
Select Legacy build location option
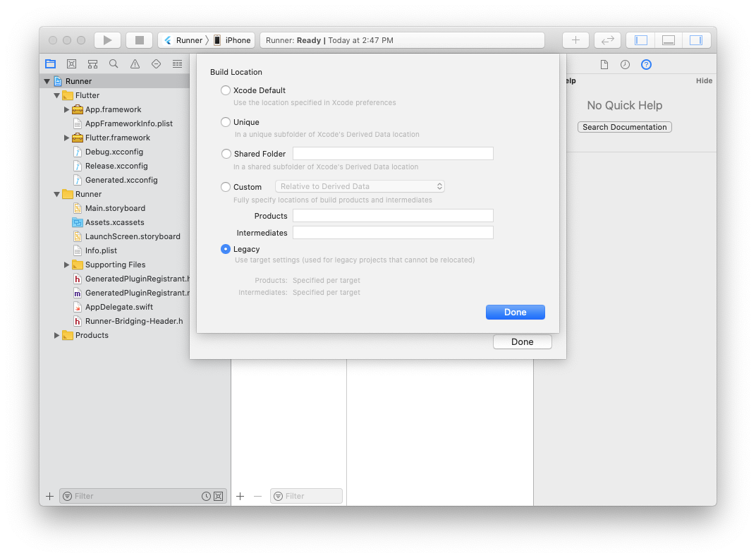tap(225, 249)
